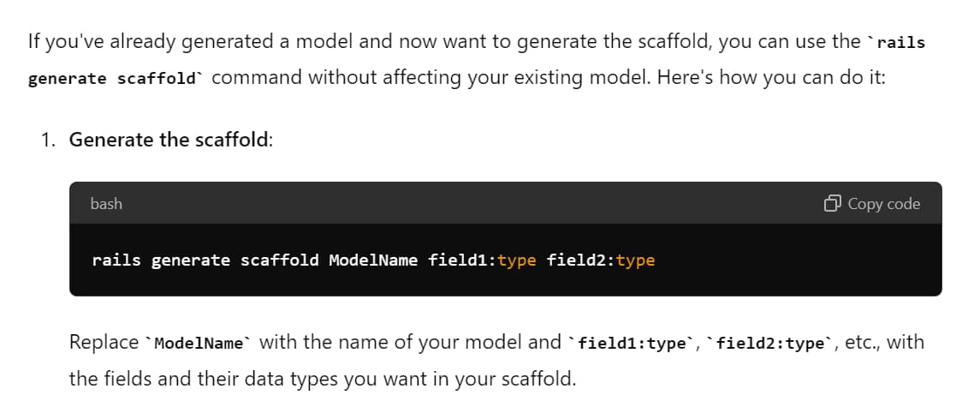
Task: Click inline field2:type code in the paragraph
Action: coord(769,344)
